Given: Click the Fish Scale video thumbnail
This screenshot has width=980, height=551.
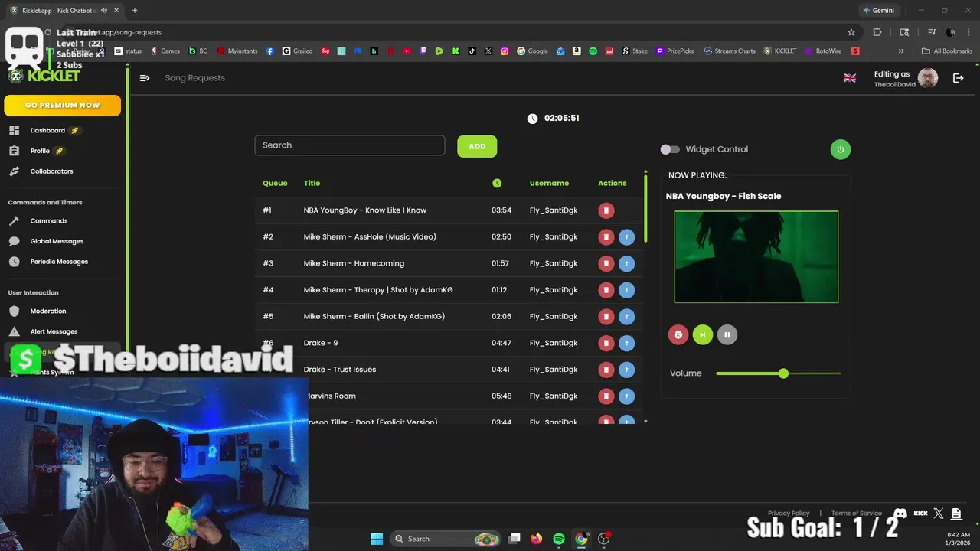Looking at the screenshot, I should pos(756,257).
